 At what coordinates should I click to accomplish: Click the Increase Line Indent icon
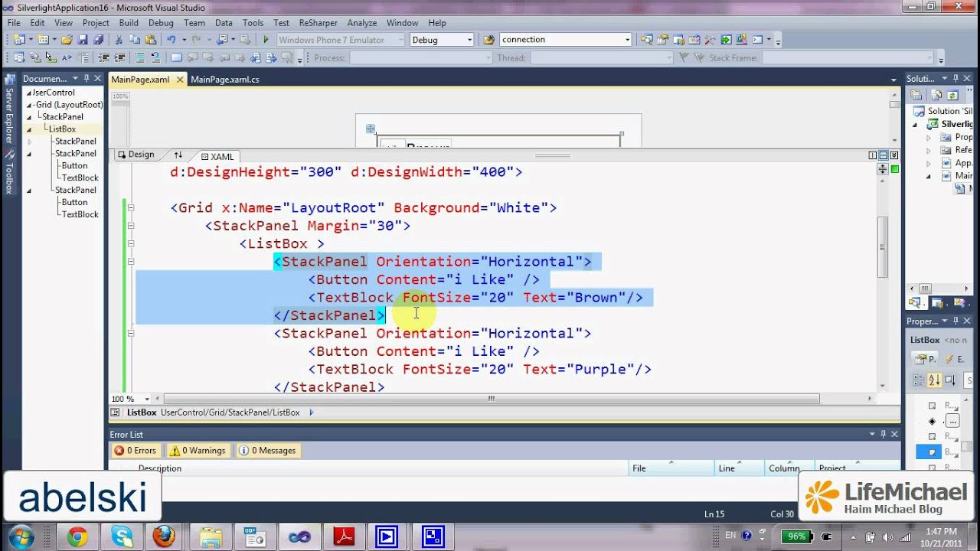(x=119, y=57)
